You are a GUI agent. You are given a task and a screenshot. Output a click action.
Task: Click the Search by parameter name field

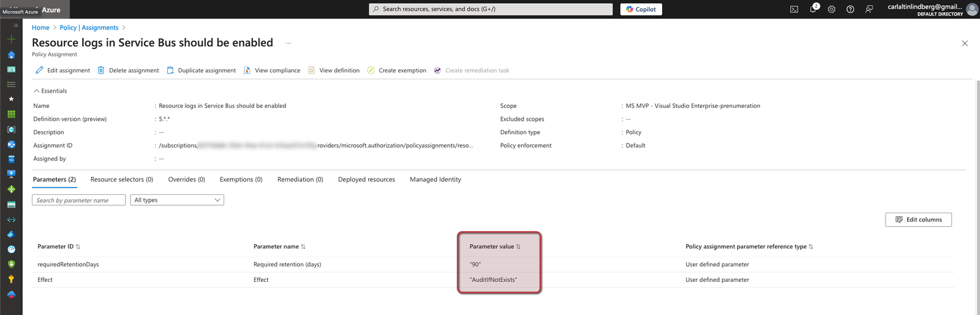pos(78,200)
